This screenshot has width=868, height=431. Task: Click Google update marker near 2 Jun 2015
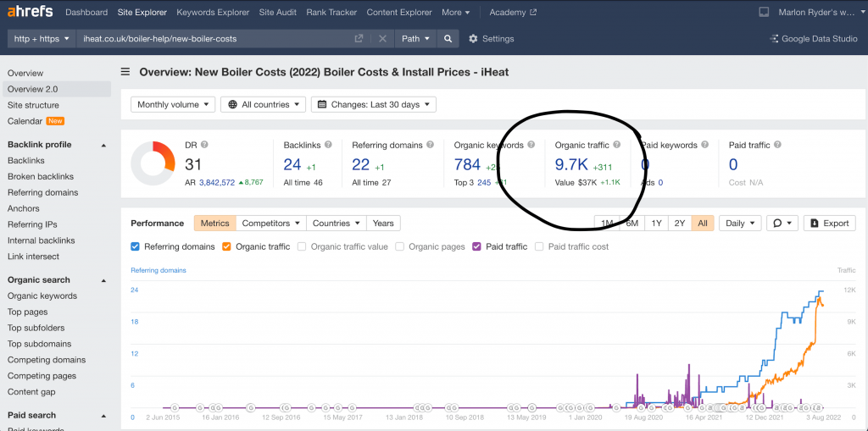pos(175,407)
